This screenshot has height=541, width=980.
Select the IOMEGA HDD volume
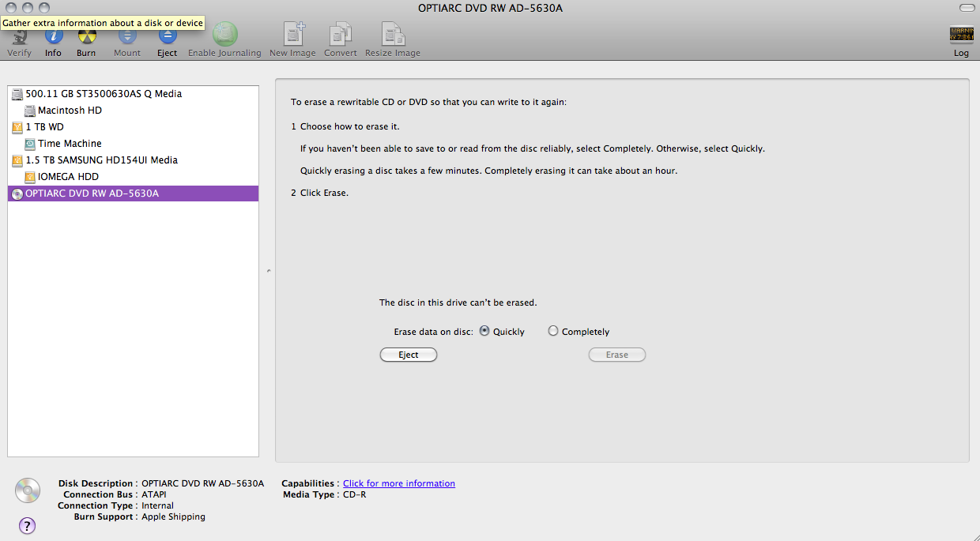pos(133,177)
